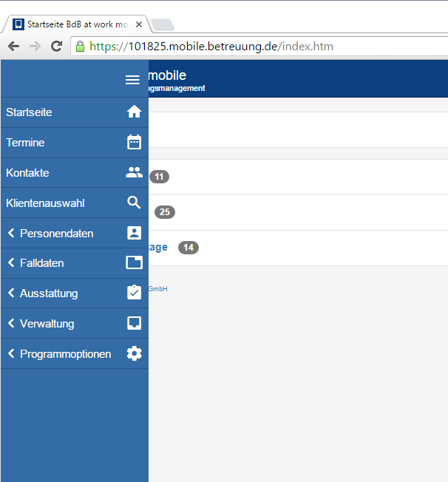The height and width of the screenshot is (482, 448).
Task: Click the Startseite home icon
Action: pyautogui.click(x=134, y=112)
